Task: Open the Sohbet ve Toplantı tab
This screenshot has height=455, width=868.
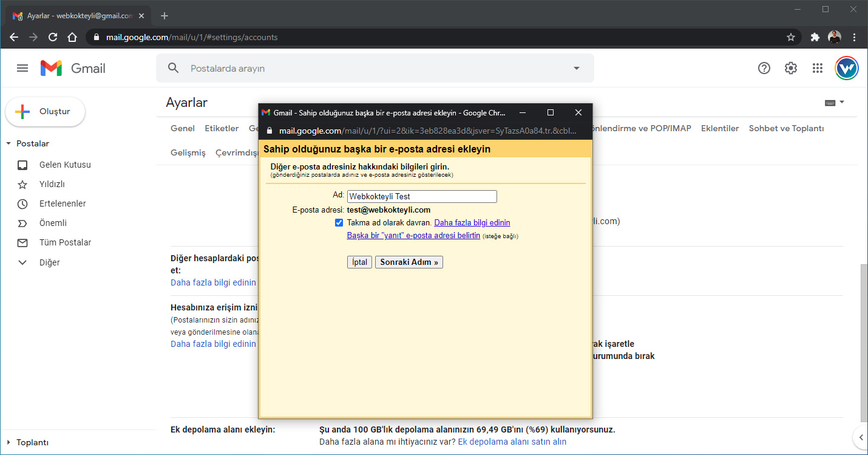Action: 786,128
